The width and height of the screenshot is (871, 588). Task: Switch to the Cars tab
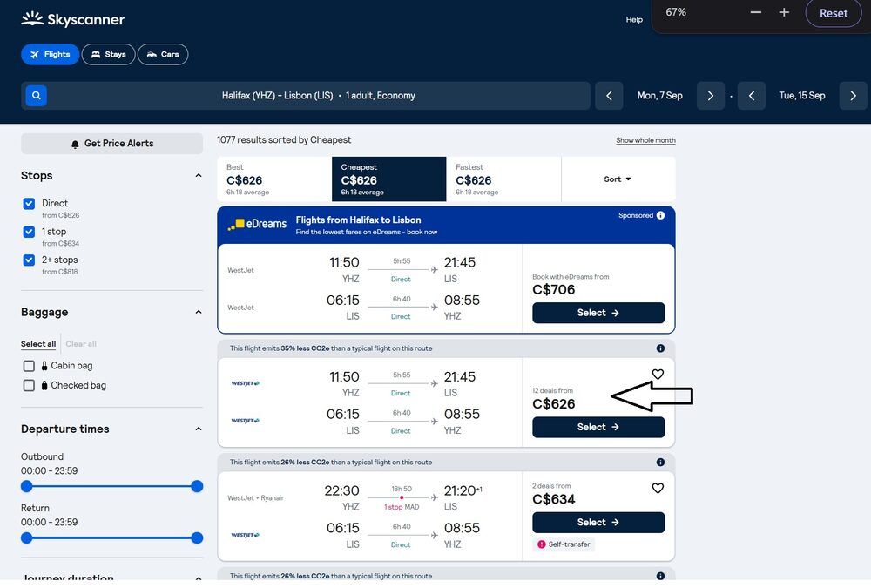tap(163, 55)
